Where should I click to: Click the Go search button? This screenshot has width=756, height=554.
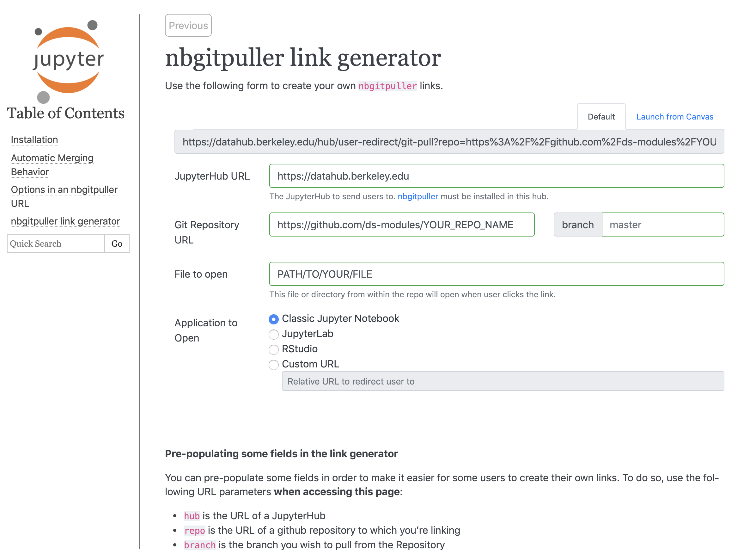pyautogui.click(x=117, y=243)
